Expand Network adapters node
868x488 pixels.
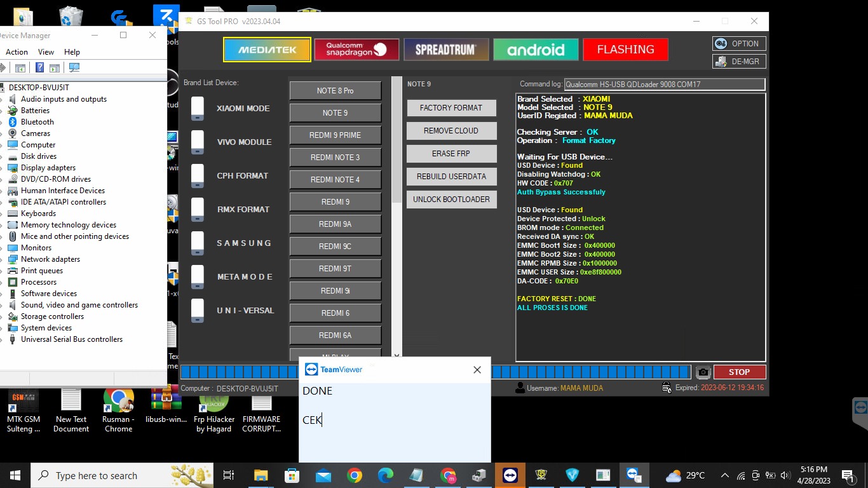coord(2,259)
